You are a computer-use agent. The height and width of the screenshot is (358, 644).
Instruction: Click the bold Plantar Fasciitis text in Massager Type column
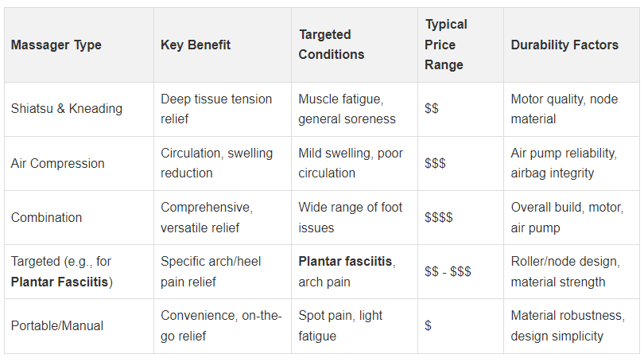pyautogui.click(x=60, y=282)
